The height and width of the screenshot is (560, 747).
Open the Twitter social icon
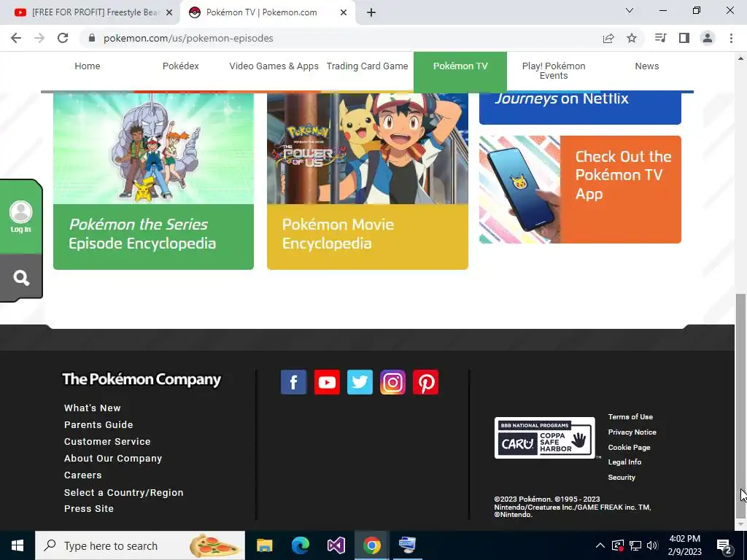click(x=360, y=382)
